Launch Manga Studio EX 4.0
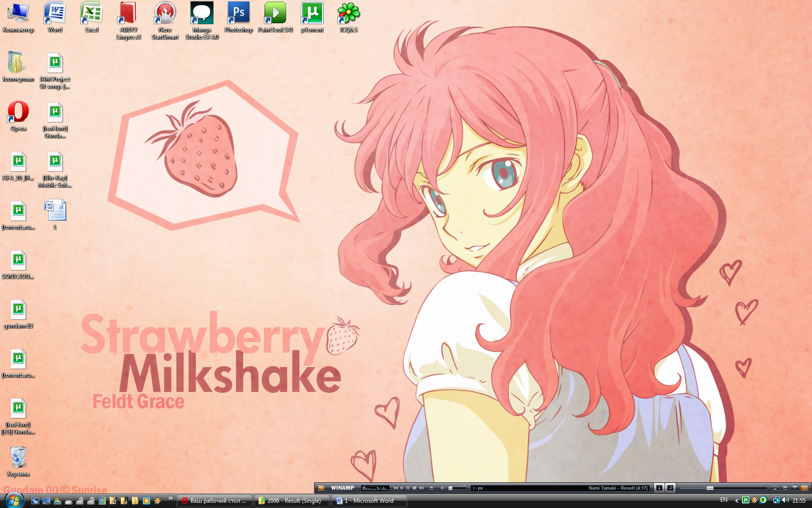 coord(202,21)
